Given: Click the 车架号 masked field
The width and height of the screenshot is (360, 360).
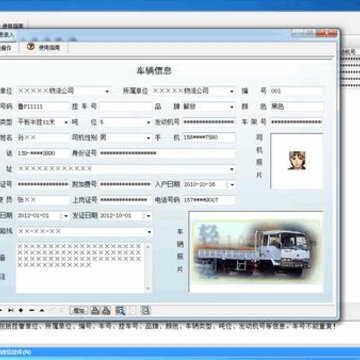Looking at the screenshot, I should coord(297,122).
